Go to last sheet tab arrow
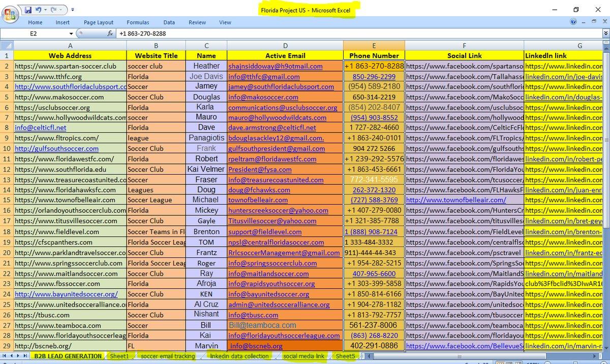 [24, 356]
